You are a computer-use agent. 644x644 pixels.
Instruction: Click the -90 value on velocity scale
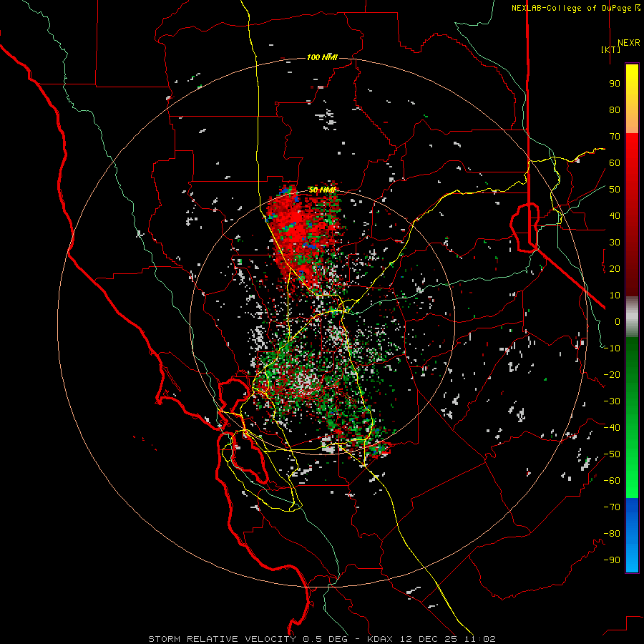pos(612,560)
